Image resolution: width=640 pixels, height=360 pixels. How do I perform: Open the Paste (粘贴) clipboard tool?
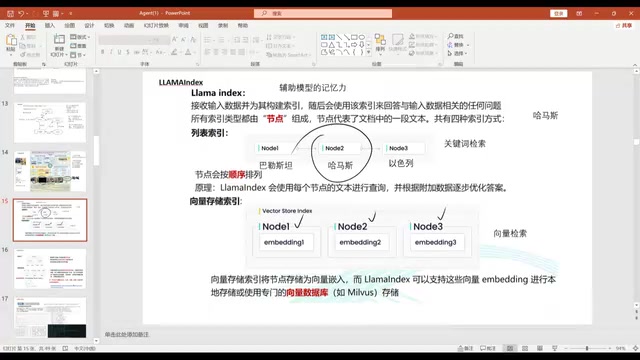11,44
